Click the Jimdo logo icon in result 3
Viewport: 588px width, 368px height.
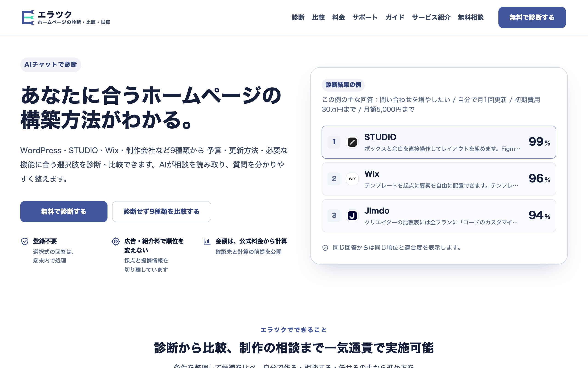pyautogui.click(x=352, y=216)
